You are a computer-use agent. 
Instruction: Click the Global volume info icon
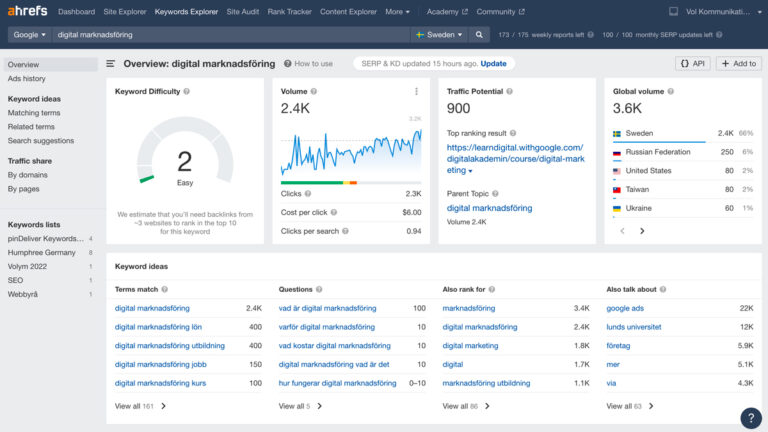[x=671, y=92]
